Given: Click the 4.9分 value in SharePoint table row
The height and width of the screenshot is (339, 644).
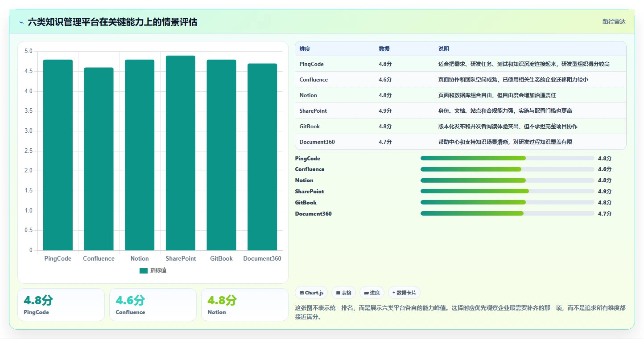Looking at the screenshot, I should point(385,111).
